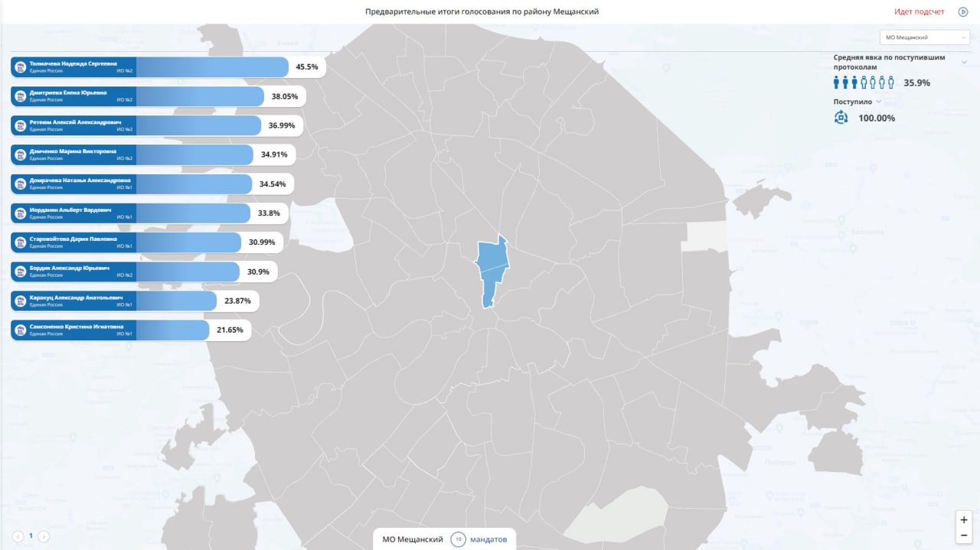Image resolution: width=980 pixels, height=550 pixels.
Task: Click party logo of Иорданян Альберт Вардович
Action: click(x=21, y=213)
